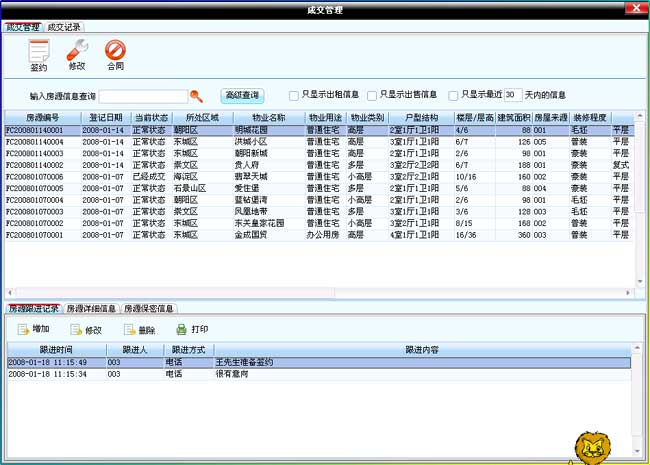Click the 签约 sign contract icon
Viewport: 650px width, 465px height.
[x=39, y=54]
